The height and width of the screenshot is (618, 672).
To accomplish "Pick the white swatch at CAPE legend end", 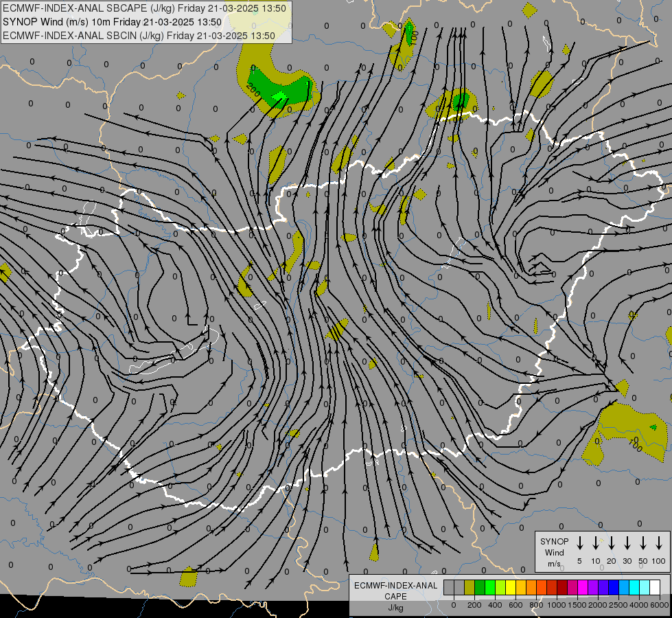I will coord(654,587).
